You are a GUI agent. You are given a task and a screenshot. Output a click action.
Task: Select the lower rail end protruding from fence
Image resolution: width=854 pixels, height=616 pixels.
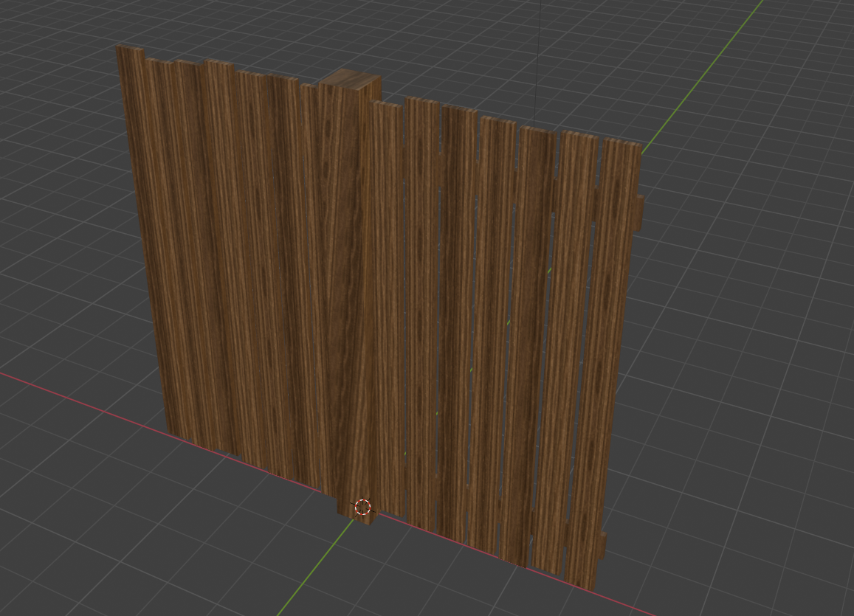click(602, 544)
